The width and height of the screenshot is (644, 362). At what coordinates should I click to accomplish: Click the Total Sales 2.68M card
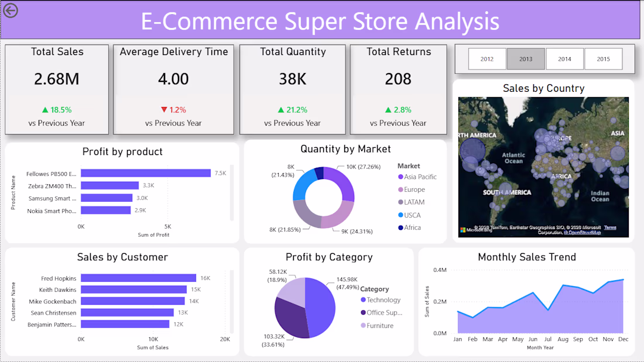pos(57,89)
